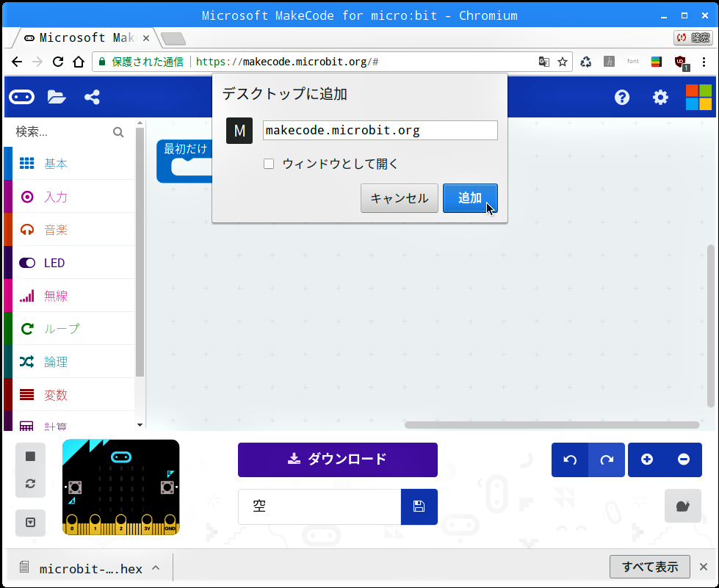The width and height of the screenshot is (719, 588).
Task: Click the toolbox search magnifier icon
Action: (x=118, y=132)
